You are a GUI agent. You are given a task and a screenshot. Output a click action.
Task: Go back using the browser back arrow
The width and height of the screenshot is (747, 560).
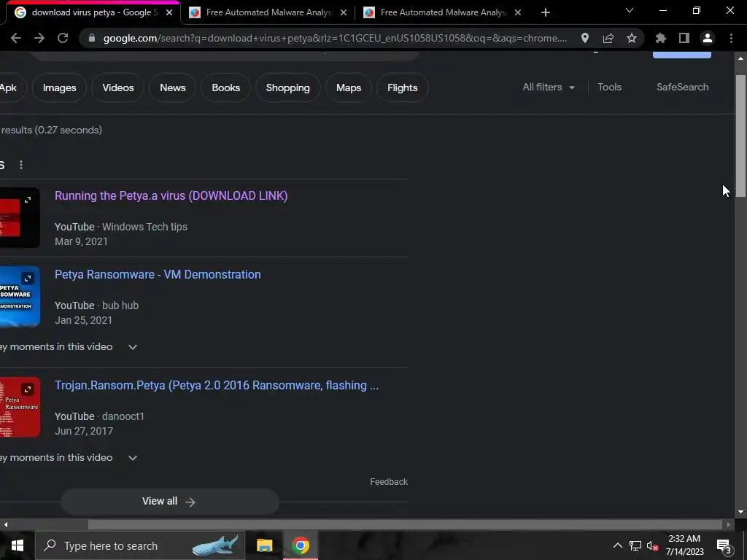tap(16, 38)
